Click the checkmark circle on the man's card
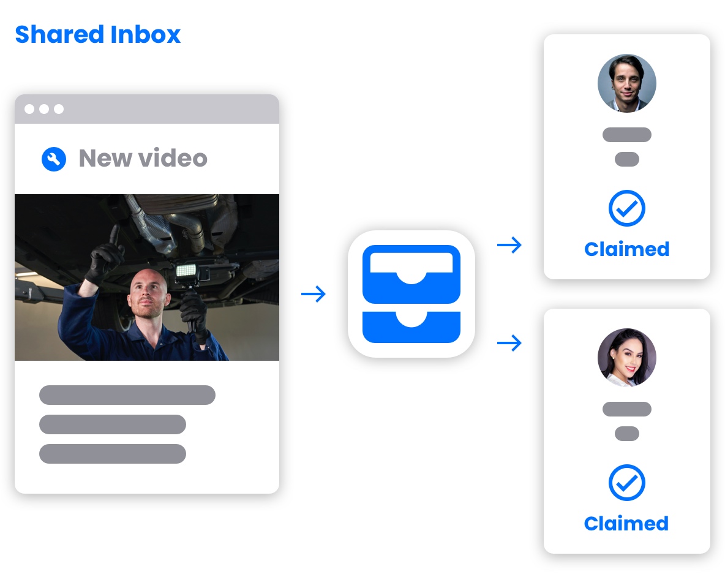Screen dimensions: 725x588 [626, 208]
